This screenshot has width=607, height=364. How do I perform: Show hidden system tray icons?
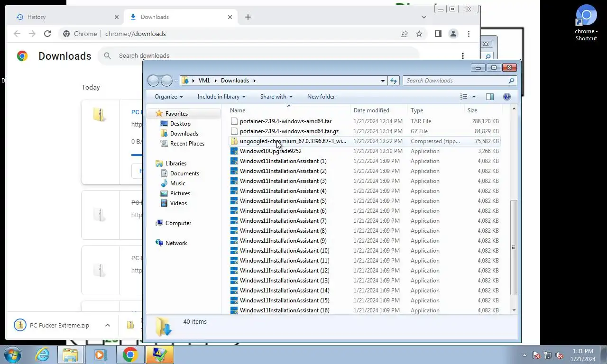(524, 355)
